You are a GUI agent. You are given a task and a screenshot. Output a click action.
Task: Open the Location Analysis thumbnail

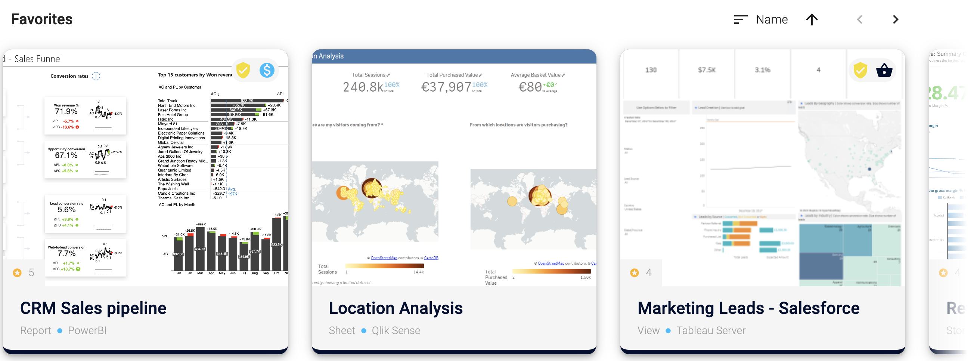click(x=454, y=167)
